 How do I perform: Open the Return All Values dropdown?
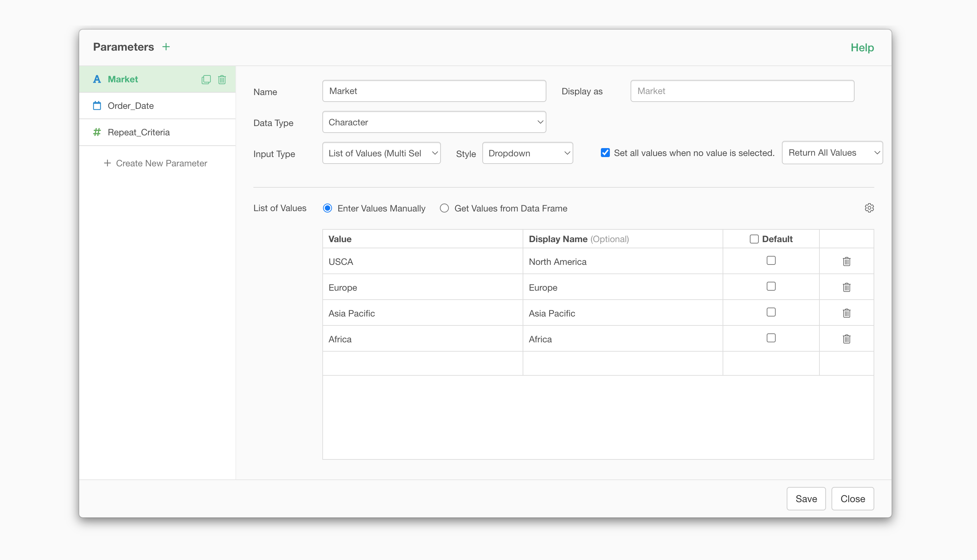click(x=832, y=153)
